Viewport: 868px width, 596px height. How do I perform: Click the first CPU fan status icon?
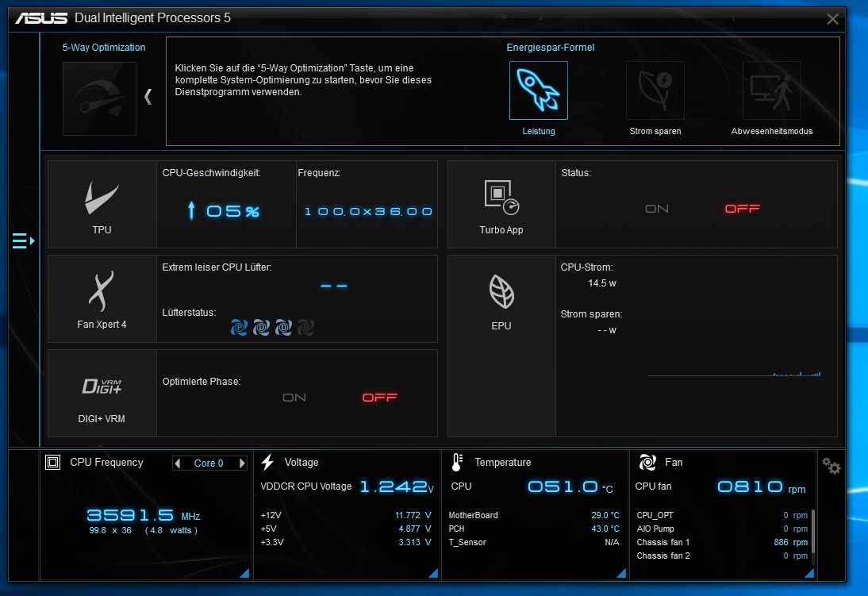(x=239, y=327)
